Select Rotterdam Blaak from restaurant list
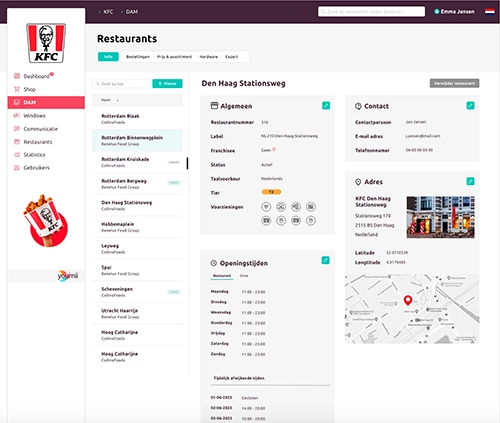 [137, 119]
